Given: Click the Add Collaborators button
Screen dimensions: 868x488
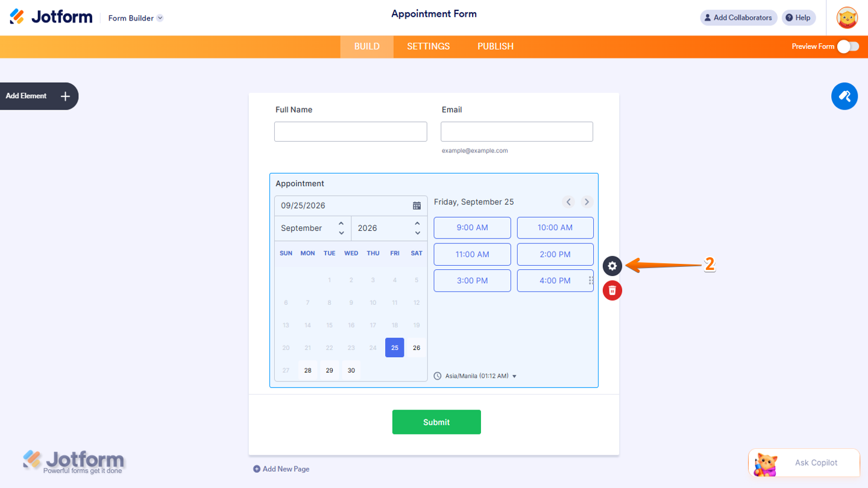Looking at the screenshot, I should 738,17.
